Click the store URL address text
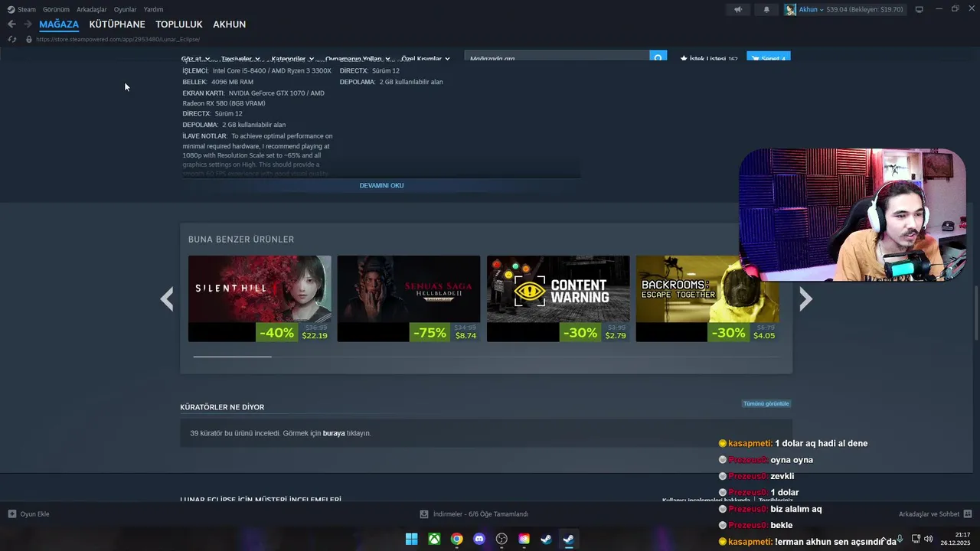This screenshot has width=980, height=551. 118,39
